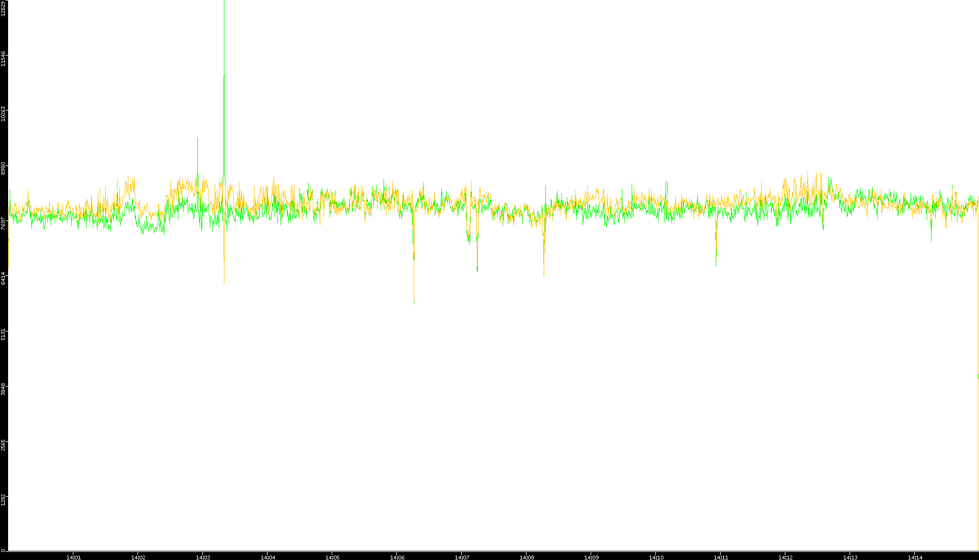Image resolution: width=979 pixels, height=560 pixels.
Task: Select the 6414 vertical axis label
Action: 3,279
